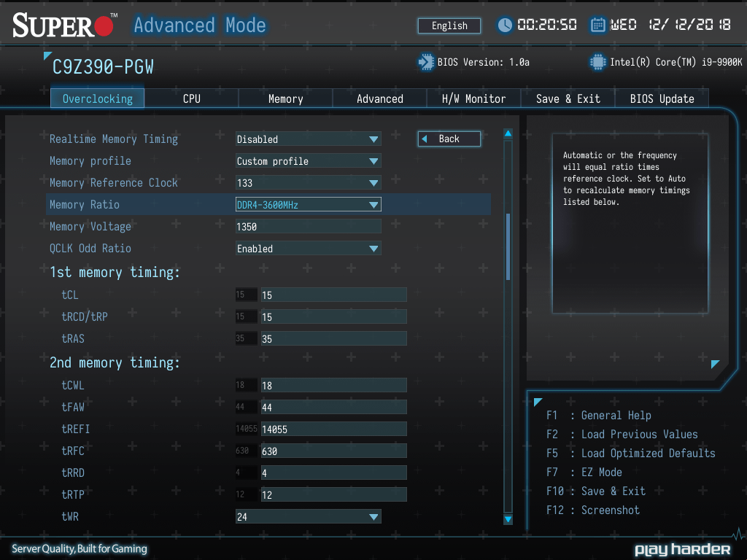Click the Memory profile label
The image size is (747, 560).
click(90, 161)
